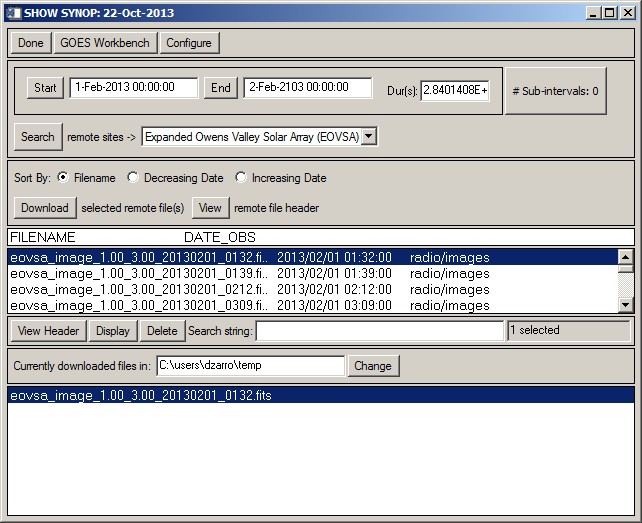Click the SHOW SYNOP title bar icon
This screenshot has width=642, height=523.
coord(12,12)
